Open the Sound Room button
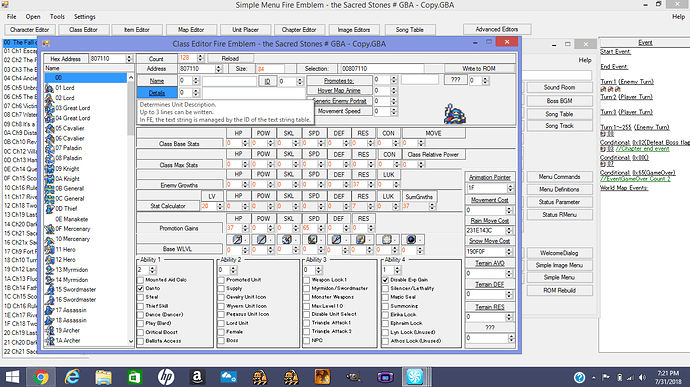The width and height of the screenshot is (690, 387). [x=559, y=88]
